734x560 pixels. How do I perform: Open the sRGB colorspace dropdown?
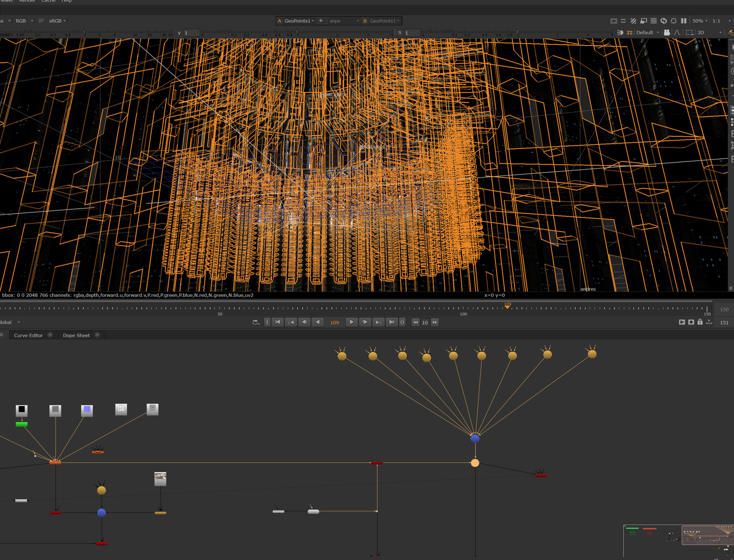[x=57, y=21]
